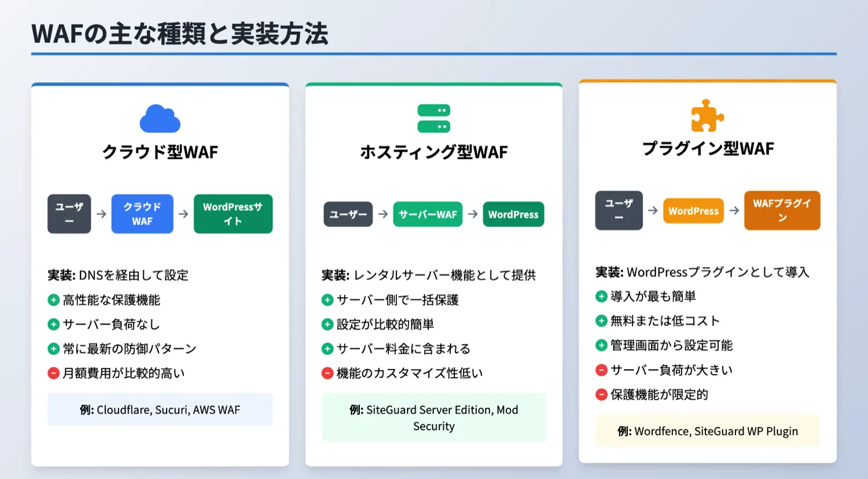Viewport: 868px width, 479px height.
Task: Click the orange WAFプラグイン flow box
Action: pyautogui.click(x=782, y=210)
